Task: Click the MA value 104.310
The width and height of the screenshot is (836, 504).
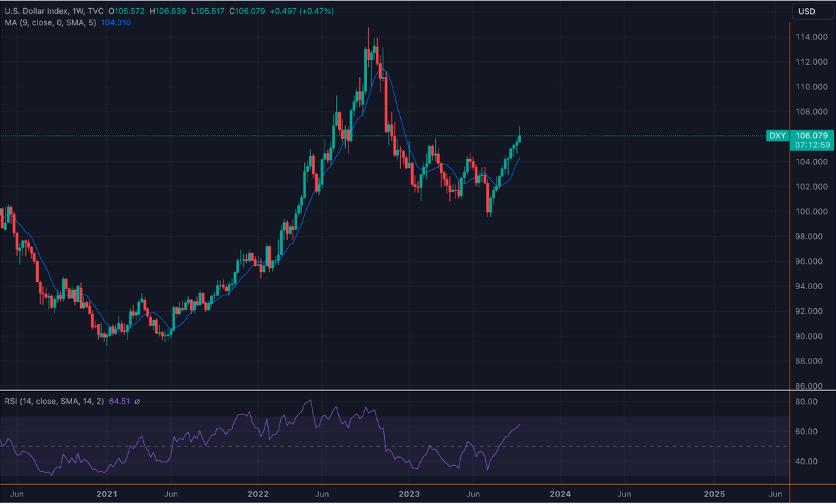Action: coord(116,23)
